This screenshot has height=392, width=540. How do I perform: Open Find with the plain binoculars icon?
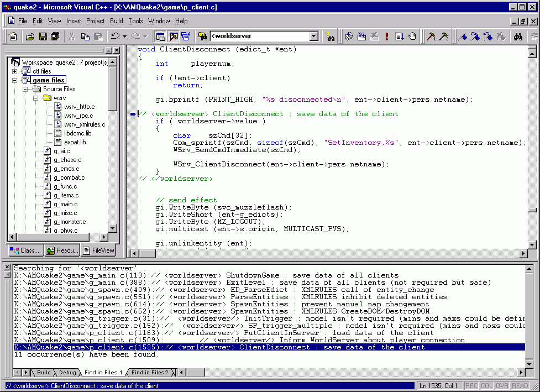(x=518, y=36)
